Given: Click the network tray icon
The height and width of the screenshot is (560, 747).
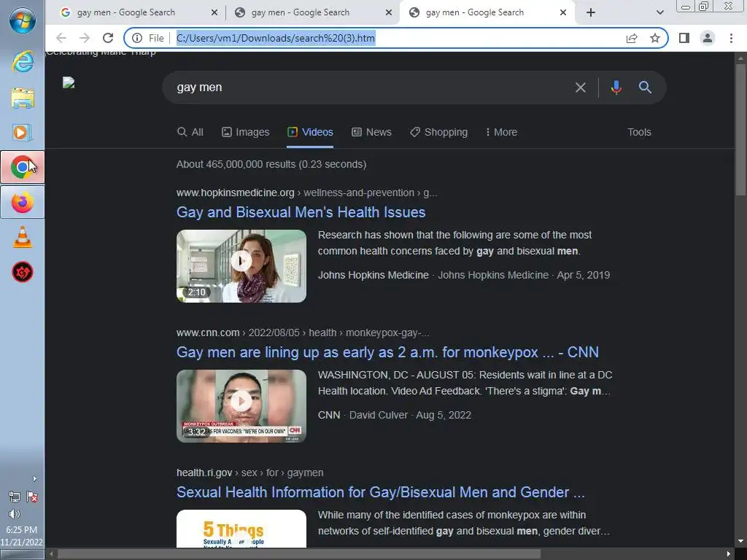Looking at the screenshot, I should click(x=15, y=497).
